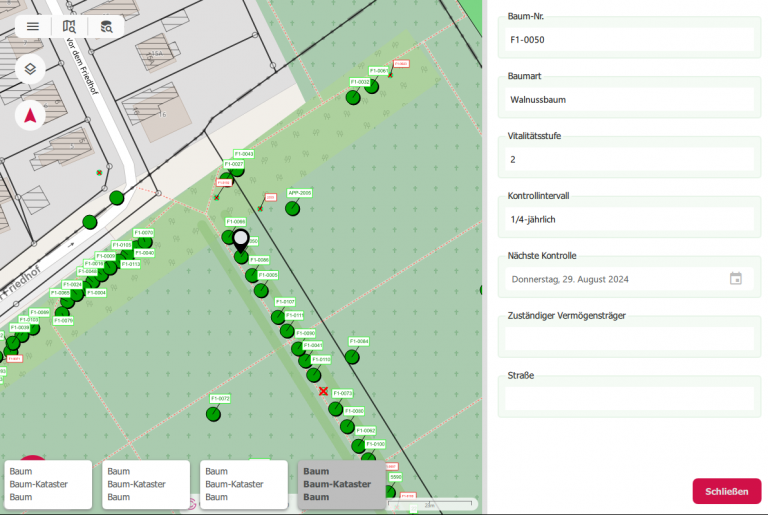Click the F1-0111 tree label
This screenshot has width=768, height=515.
tap(294, 316)
